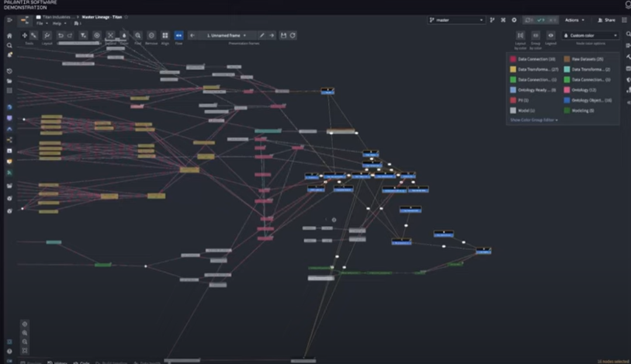
Task: Click the Find magnifier tool
Action: click(138, 36)
